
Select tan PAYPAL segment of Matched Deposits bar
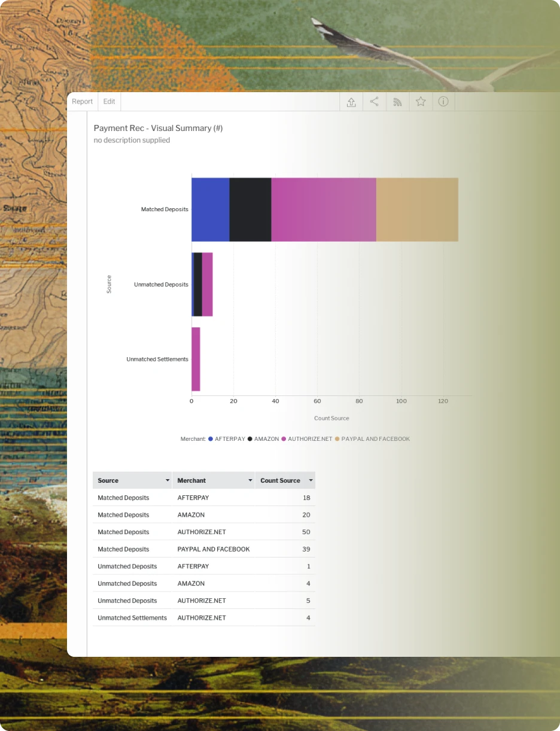[417, 209]
